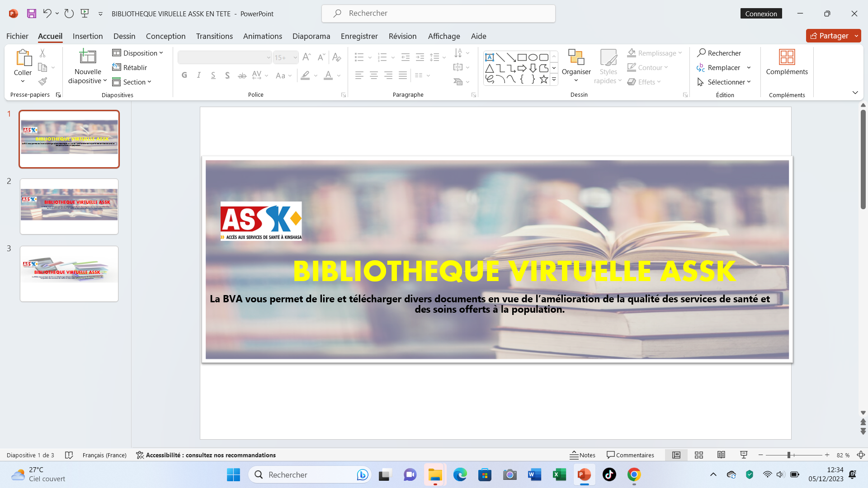
Task: Open text highlight color dropdown arrow
Action: pos(316,75)
